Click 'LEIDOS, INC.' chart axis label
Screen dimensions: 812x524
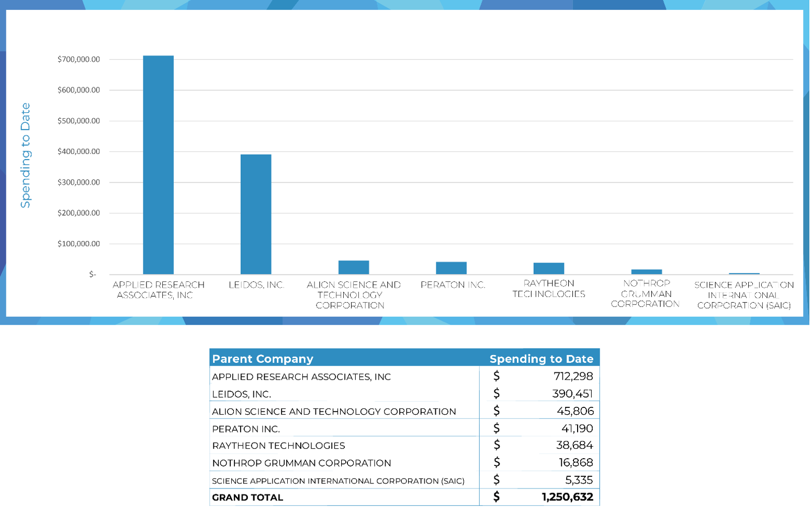pos(256,285)
